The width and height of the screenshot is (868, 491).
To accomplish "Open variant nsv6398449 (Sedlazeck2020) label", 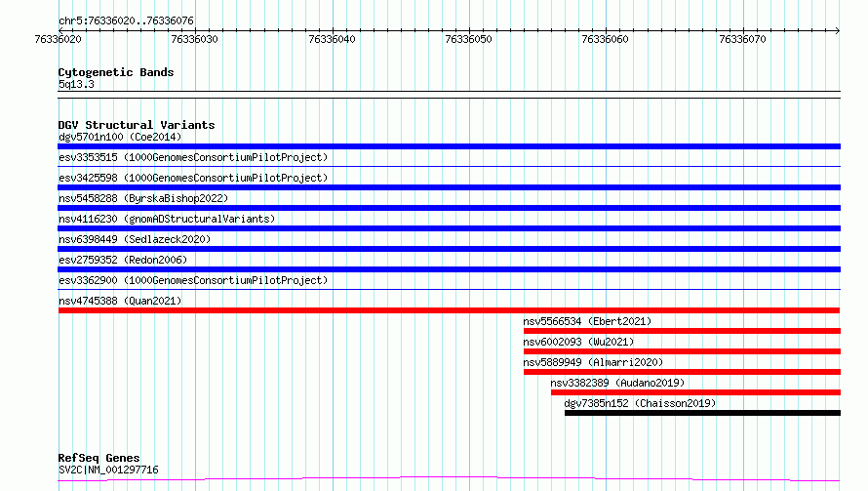I will point(135,239).
